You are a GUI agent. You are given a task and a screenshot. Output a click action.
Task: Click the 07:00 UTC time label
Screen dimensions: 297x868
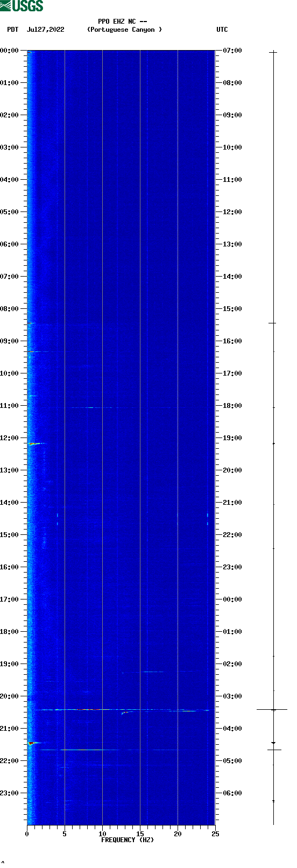pyautogui.click(x=232, y=51)
